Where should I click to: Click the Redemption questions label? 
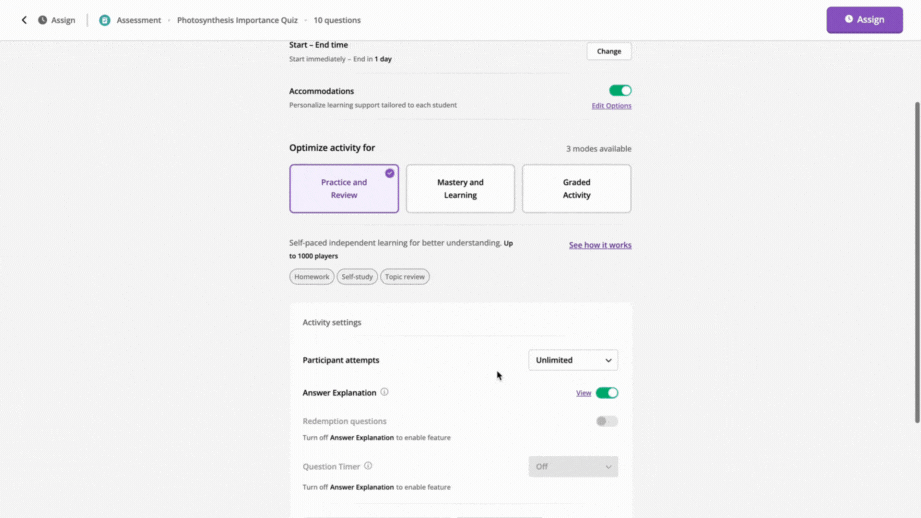point(344,421)
